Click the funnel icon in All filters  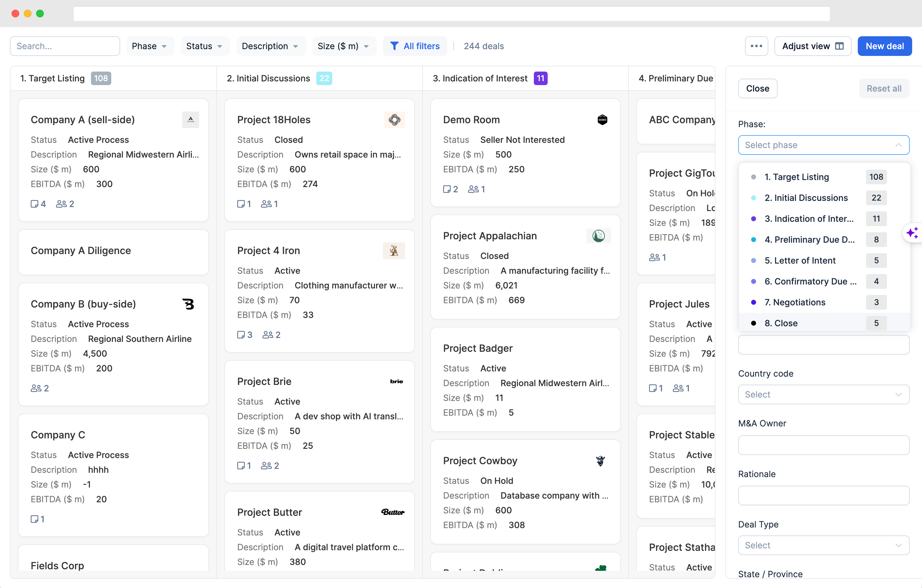[x=395, y=46]
